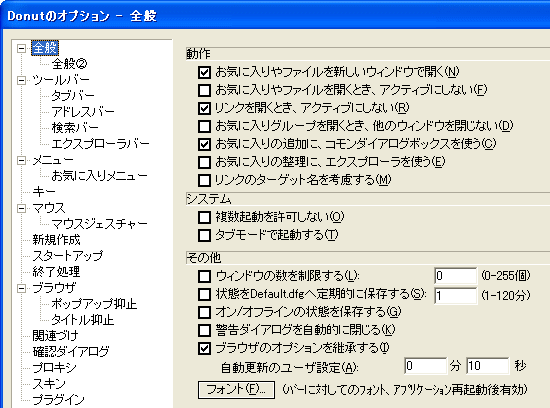
Task: Collapse the 全般 tree node
Action: [21, 48]
